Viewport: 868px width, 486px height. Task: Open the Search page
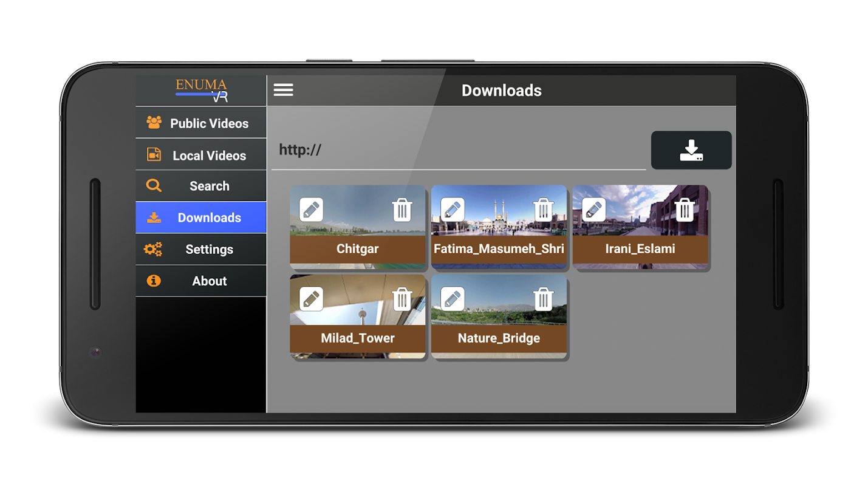point(201,186)
